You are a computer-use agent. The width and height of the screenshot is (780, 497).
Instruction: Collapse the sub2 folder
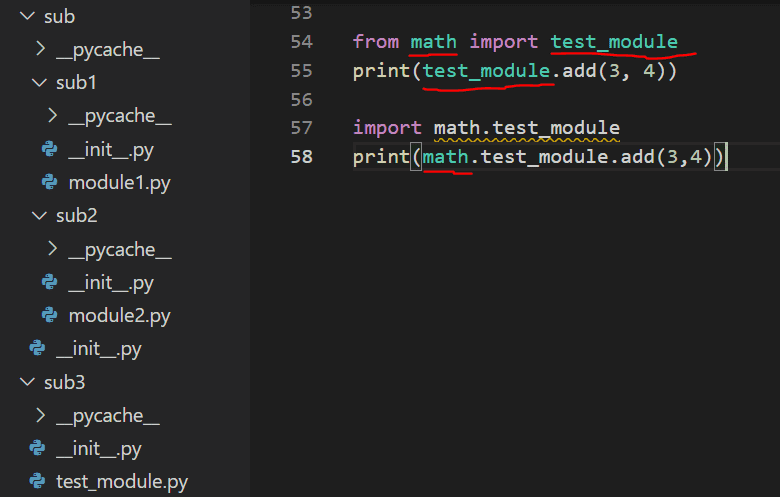(x=40, y=216)
